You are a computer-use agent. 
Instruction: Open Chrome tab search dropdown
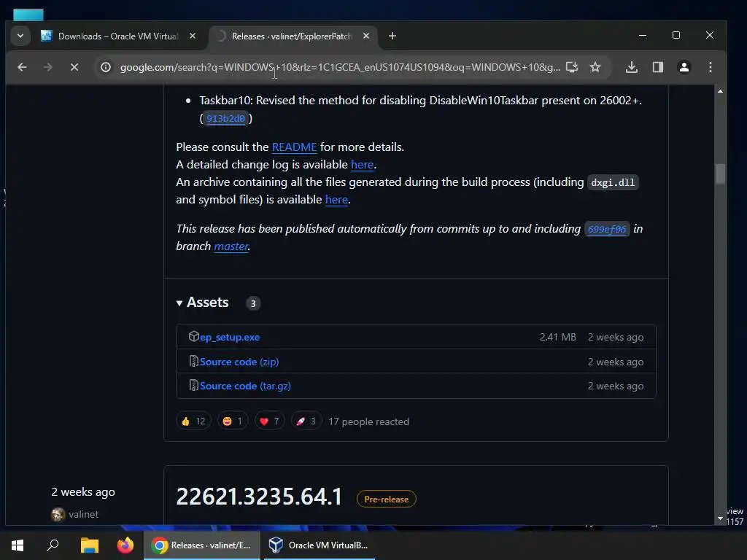pos(20,36)
